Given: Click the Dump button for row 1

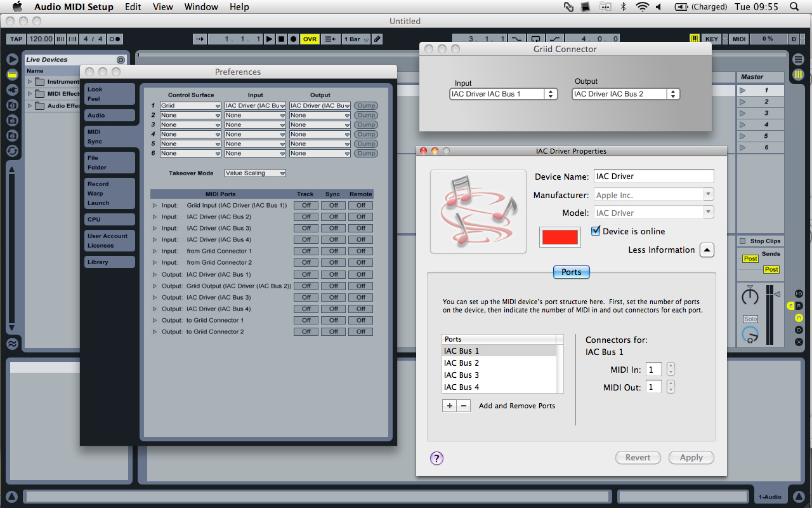Looking at the screenshot, I should (x=365, y=106).
